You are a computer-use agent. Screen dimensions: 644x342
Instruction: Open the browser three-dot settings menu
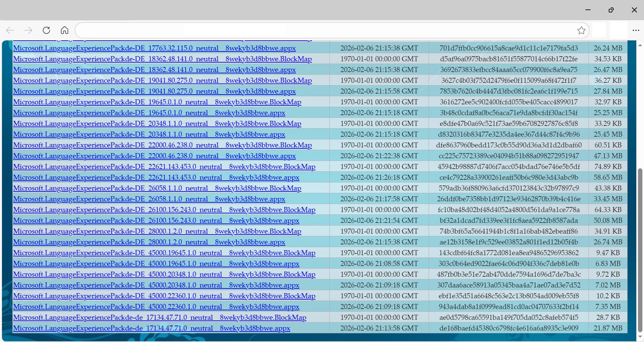click(635, 30)
